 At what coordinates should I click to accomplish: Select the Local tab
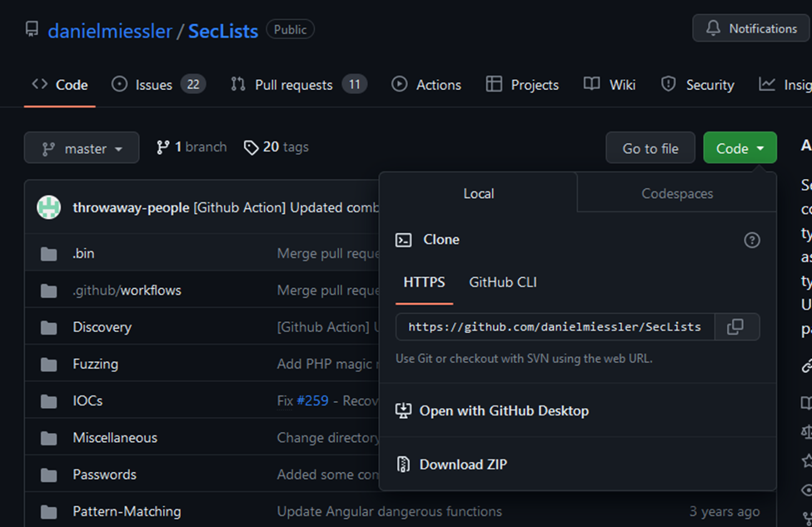tap(479, 194)
